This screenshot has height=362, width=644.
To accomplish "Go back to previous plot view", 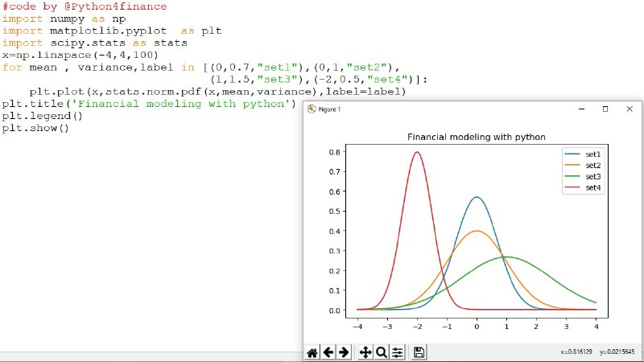I will tap(328, 352).
